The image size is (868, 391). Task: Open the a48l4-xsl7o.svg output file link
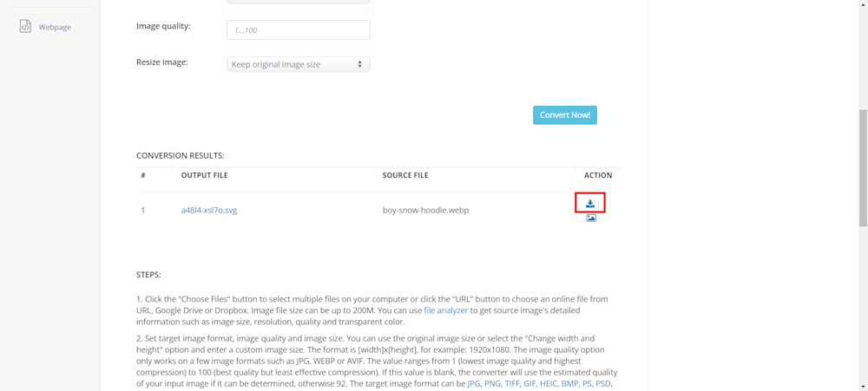(208, 210)
